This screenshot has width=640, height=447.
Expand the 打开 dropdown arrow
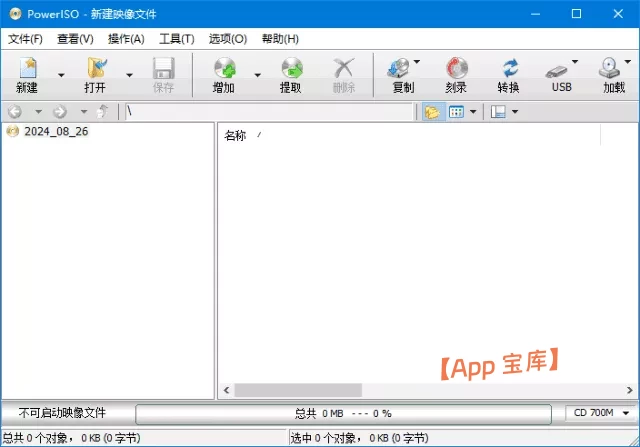tap(129, 75)
